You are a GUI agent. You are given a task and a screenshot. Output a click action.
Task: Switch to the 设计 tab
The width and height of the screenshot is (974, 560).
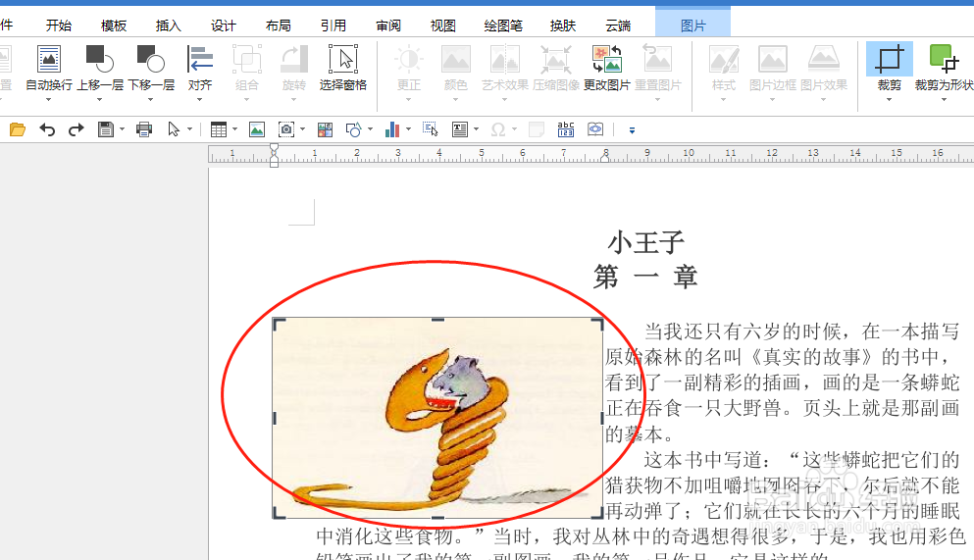click(x=223, y=25)
